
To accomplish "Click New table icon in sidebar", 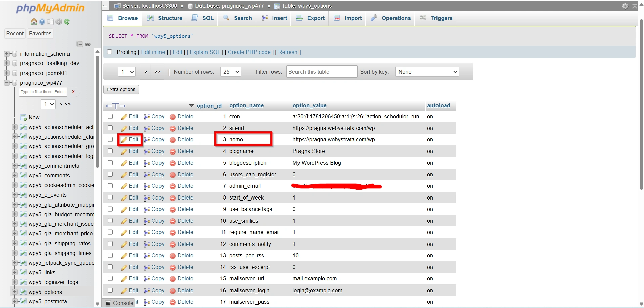I will point(24,117).
